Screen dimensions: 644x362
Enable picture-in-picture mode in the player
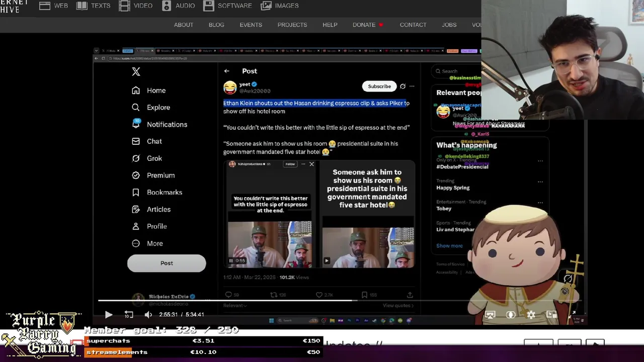coord(552,315)
